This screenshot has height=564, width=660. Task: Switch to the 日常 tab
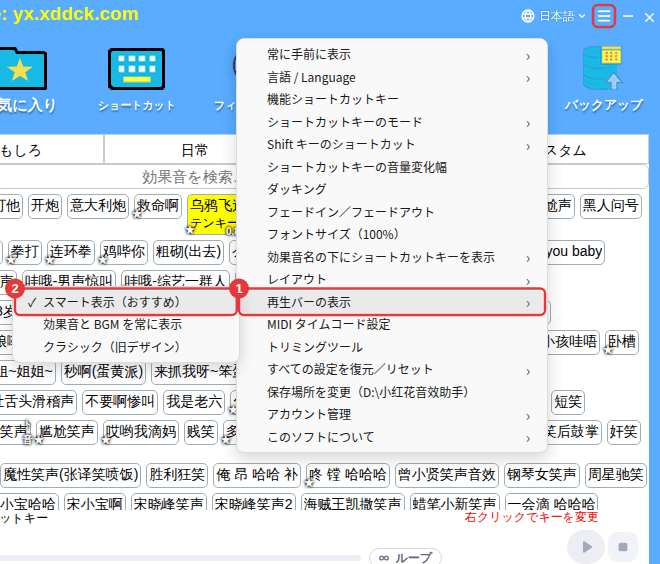(194, 150)
